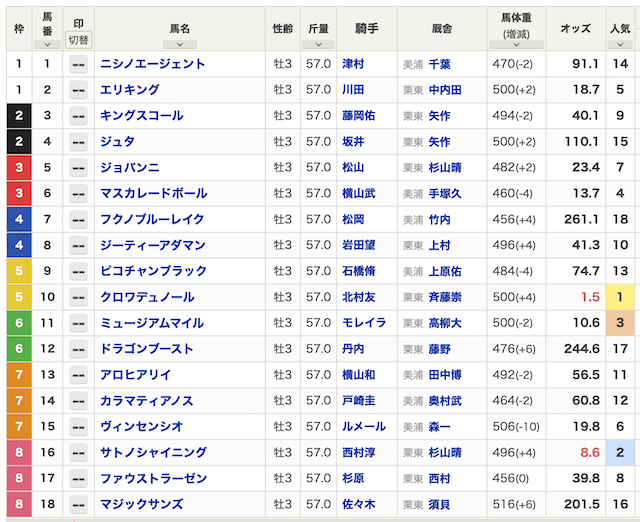640x522 pixels.
Task: Open the mark selector for マジックサンズ
Action: [x=78, y=506]
